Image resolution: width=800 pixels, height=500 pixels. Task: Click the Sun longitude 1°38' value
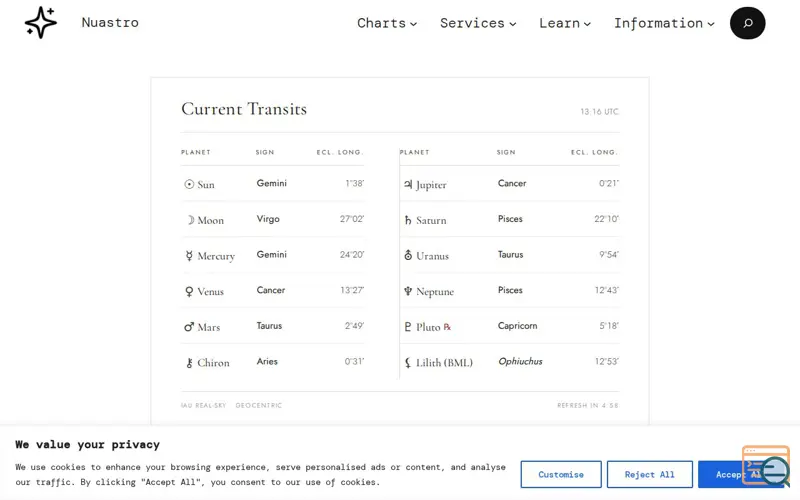click(x=355, y=183)
